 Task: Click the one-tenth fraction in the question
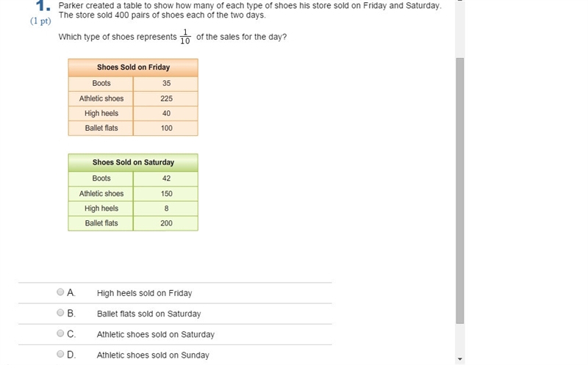(x=185, y=37)
